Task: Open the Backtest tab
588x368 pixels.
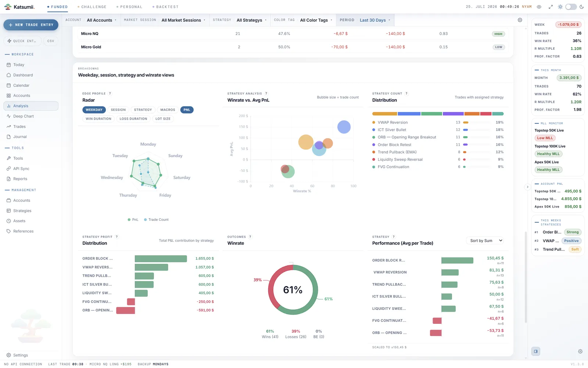Action: pyautogui.click(x=165, y=7)
